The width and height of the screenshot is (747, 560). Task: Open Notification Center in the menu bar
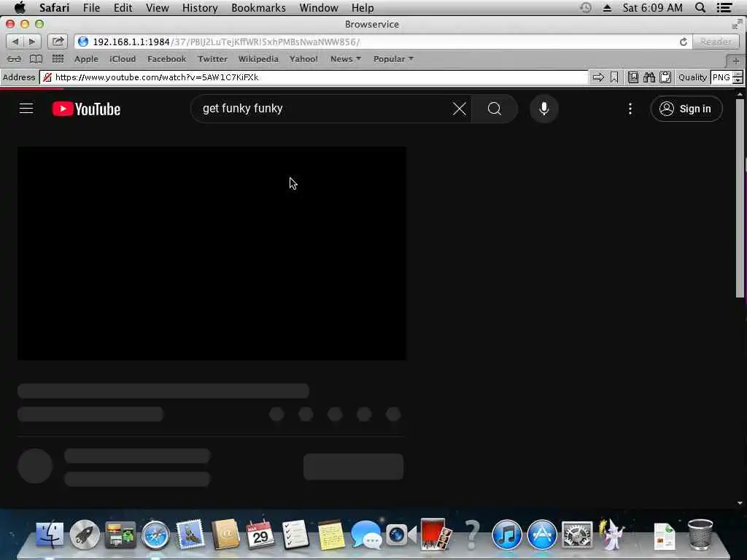[x=724, y=7]
